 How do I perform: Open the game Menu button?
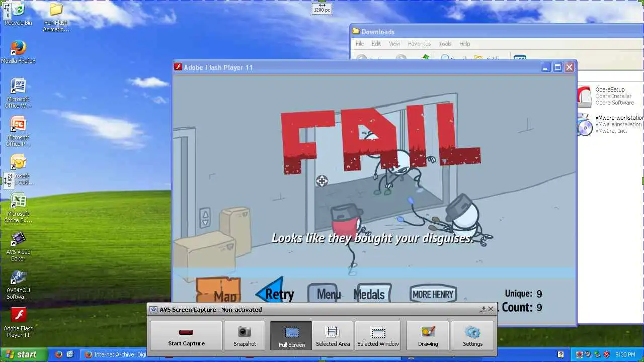(x=325, y=294)
